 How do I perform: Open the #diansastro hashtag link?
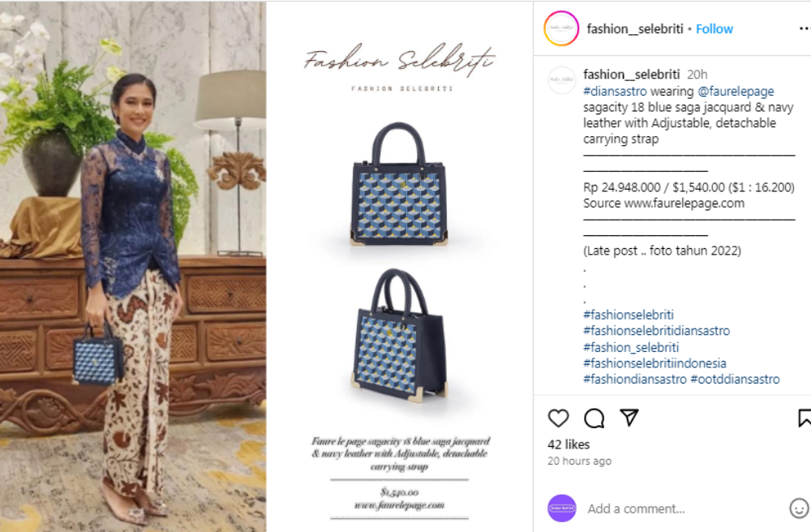tap(615, 91)
